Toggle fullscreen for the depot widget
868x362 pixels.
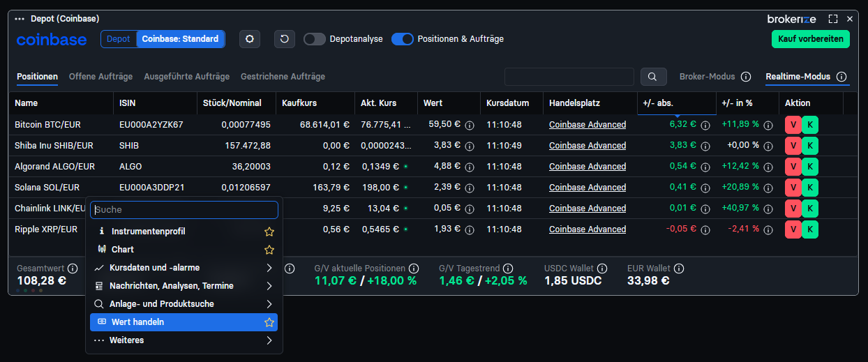click(833, 19)
